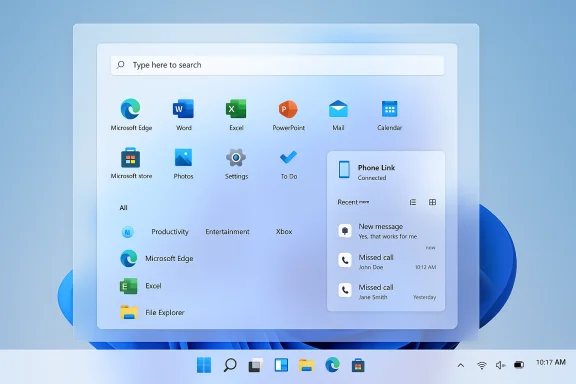
Task: Click phone icon beside Jane Smith call
Action: pos(345,290)
